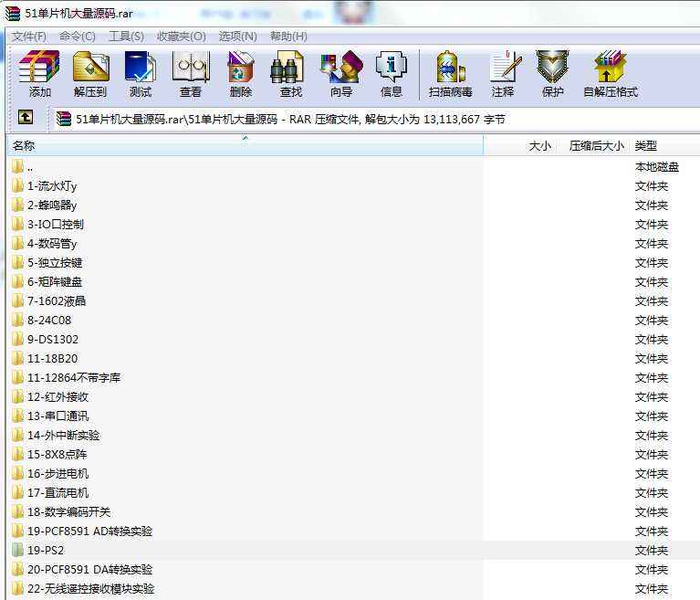Launch the Wizard (向导) tool
This screenshot has width=700, height=600.
341,67
